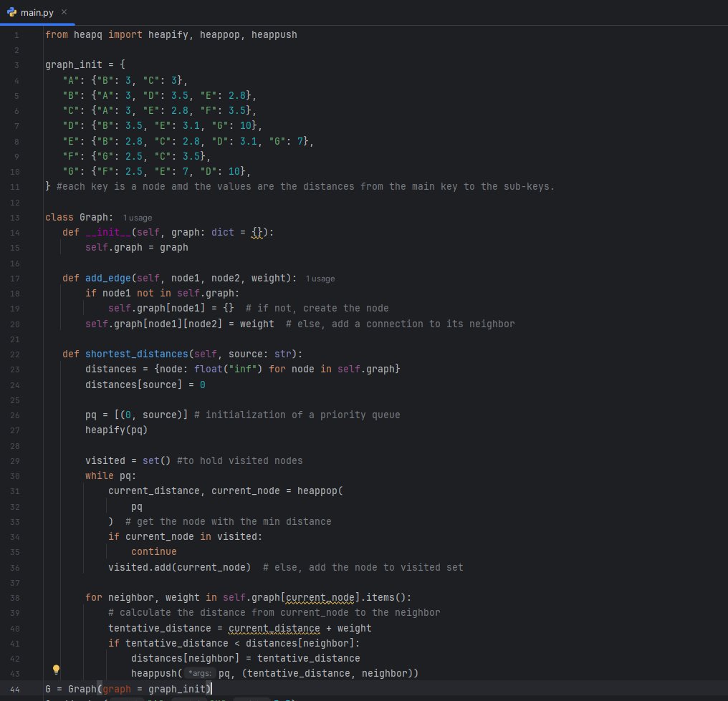Viewport: 728px width, 701px height.
Task: Click the '__init__' method name
Action: [x=108, y=232]
